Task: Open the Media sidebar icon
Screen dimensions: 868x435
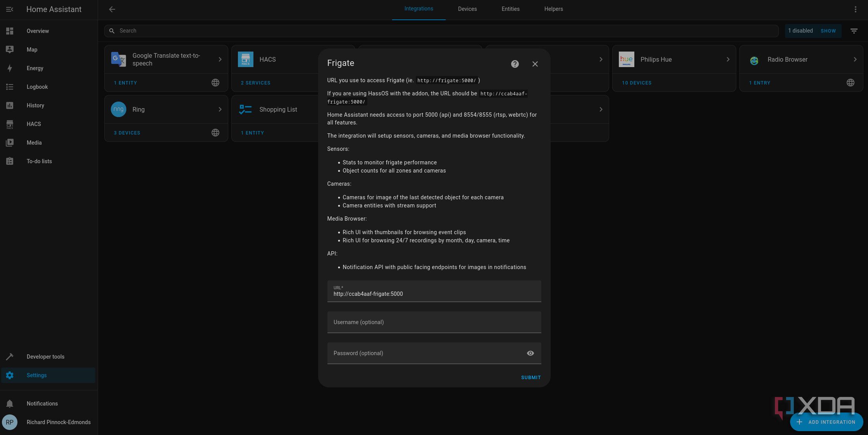Action: click(10, 143)
